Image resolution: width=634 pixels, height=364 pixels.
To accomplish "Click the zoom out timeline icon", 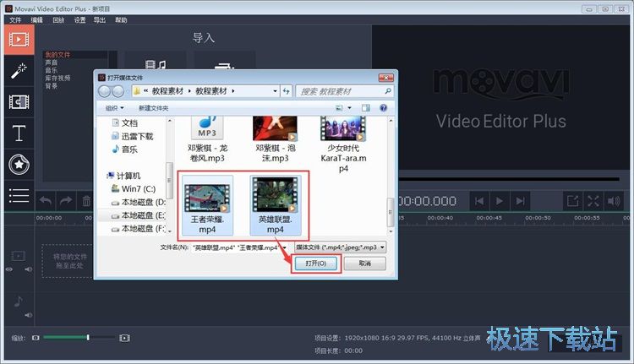I will [x=36, y=338].
